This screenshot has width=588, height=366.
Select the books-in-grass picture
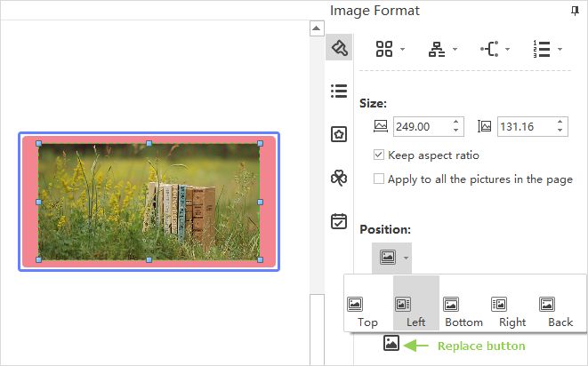tap(149, 202)
